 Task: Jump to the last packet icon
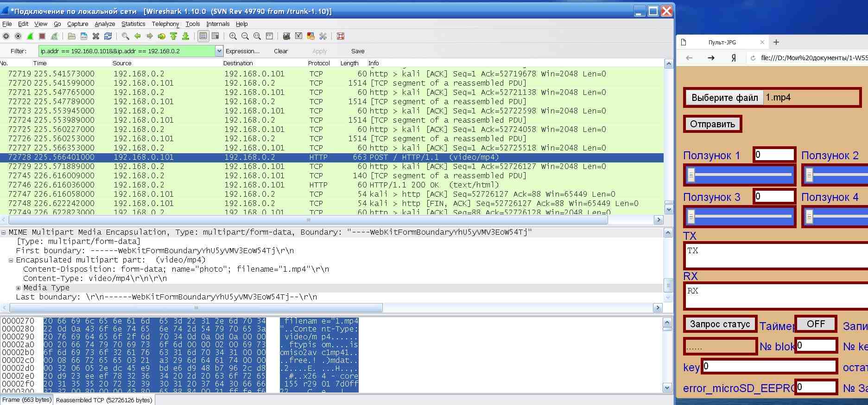coord(186,36)
